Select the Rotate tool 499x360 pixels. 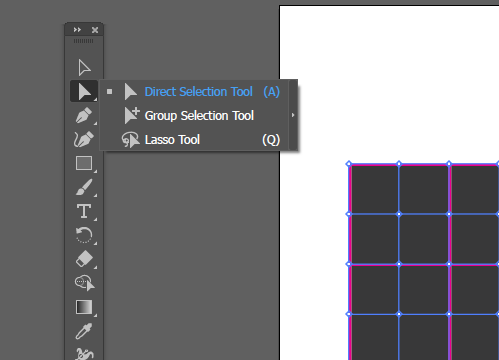click(x=84, y=235)
